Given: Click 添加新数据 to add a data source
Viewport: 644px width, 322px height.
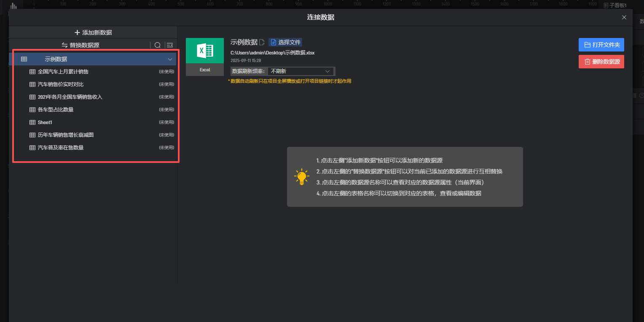Looking at the screenshot, I should click(93, 32).
